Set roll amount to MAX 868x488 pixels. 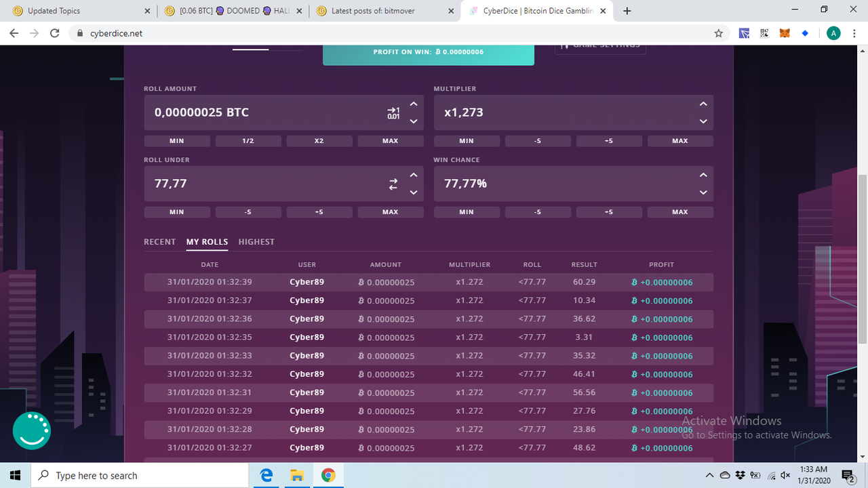[x=391, y=141]
